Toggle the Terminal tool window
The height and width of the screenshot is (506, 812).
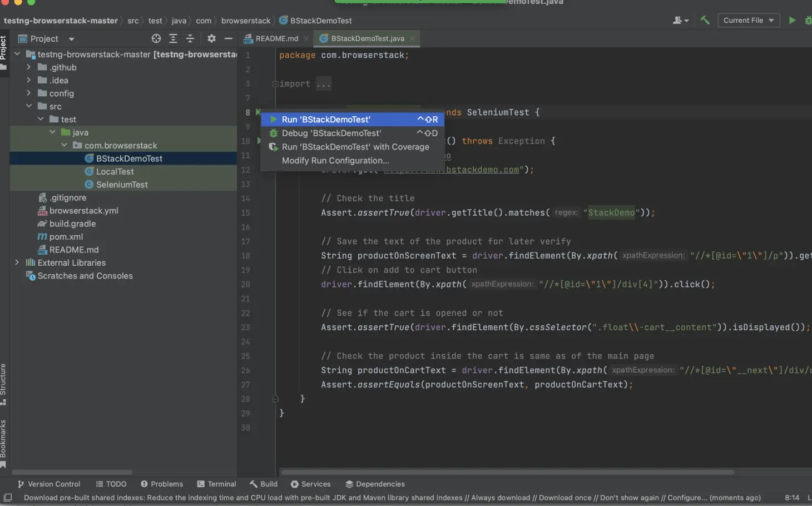pyautogui.click(x=216, y=484)
